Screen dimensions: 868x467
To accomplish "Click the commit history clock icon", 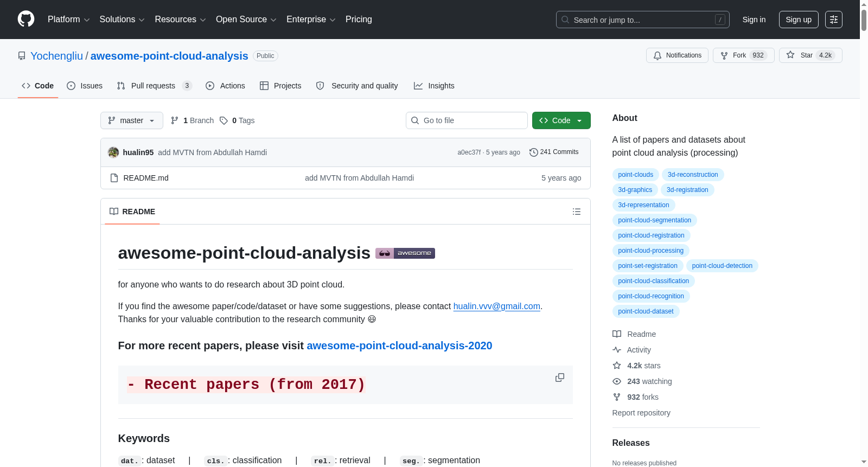I will click(533, 152).
